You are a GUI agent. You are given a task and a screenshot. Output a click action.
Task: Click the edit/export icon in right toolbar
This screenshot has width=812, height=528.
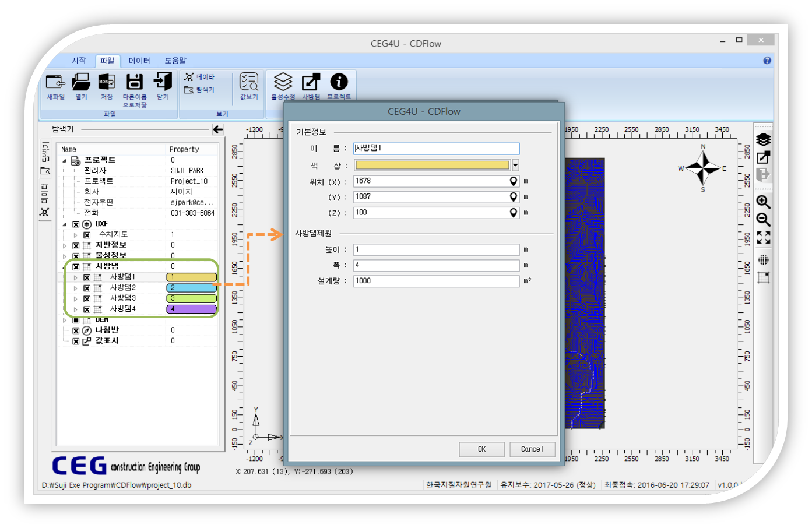pos(763,157)
